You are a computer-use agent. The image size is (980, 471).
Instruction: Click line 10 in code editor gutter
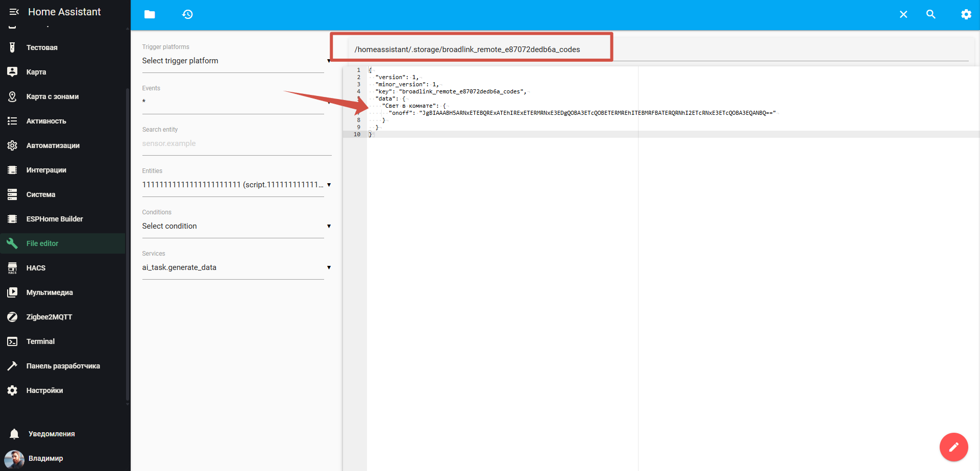[x=356, y=134]
